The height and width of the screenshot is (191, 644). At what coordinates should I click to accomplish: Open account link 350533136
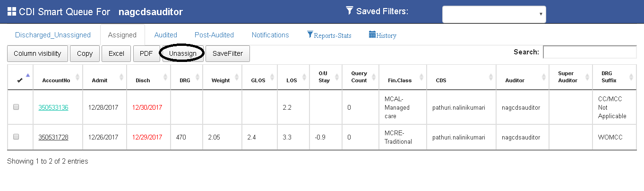tap(53, 107)
